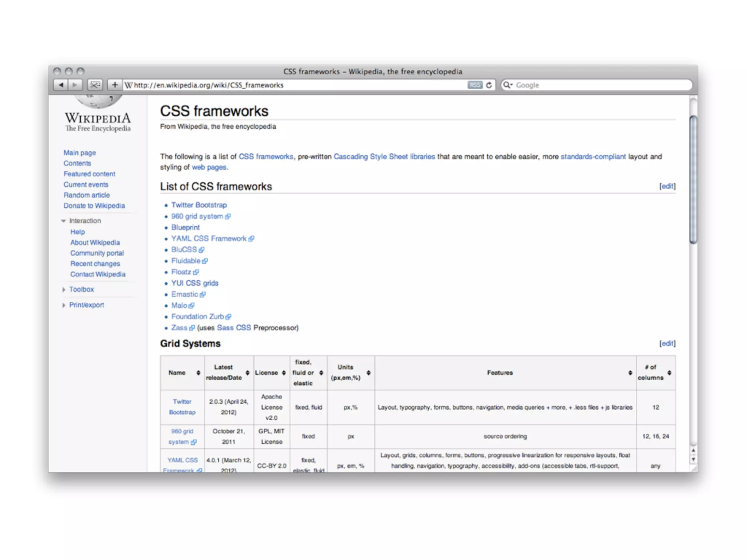The height and width of the screenshot is (560, 747).
Task: Click the browser Forward arrow button
Action: tap(75, 85)
